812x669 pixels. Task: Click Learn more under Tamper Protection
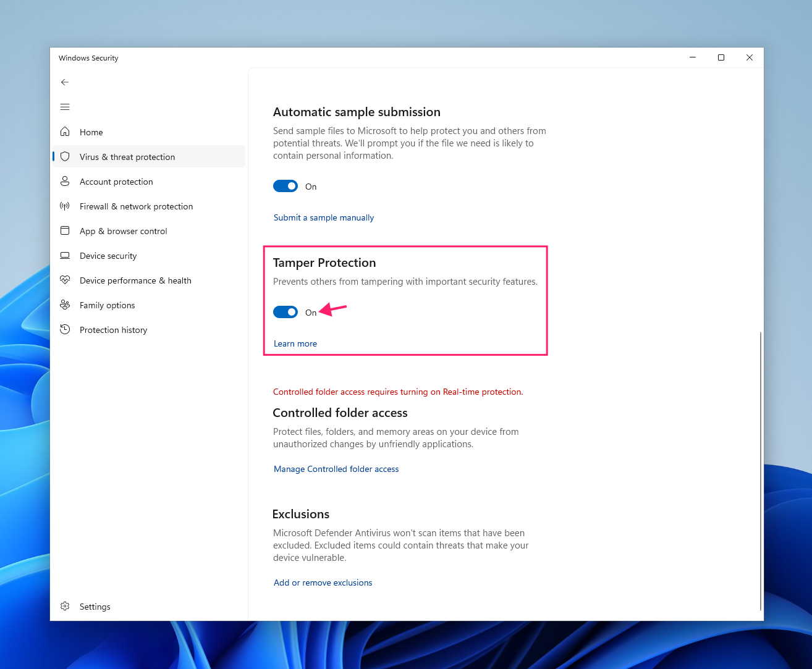(295, 343)
